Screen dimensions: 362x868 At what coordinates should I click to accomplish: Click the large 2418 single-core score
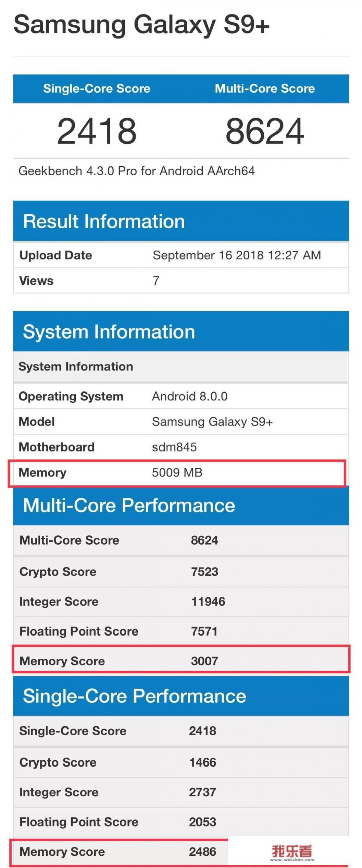tap(97, 131)
